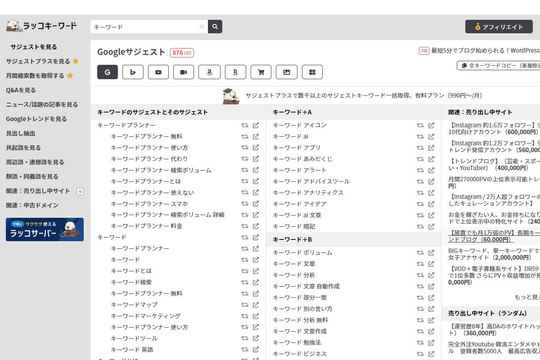Open the BIGキーワード、単一キーワード listing link

pyautogui.click(x=494, y=254)
